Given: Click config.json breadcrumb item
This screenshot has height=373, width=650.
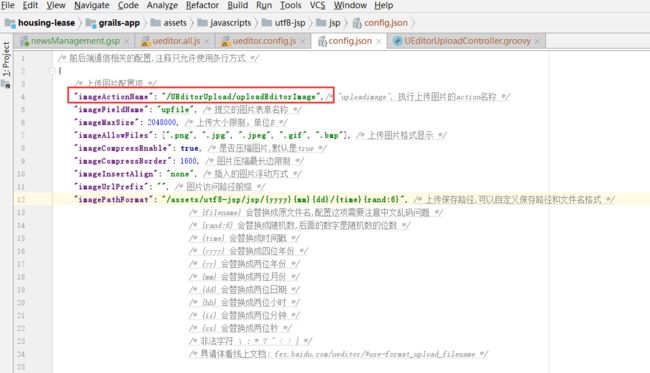Looking at the screenshot, I should click(386, 23).
